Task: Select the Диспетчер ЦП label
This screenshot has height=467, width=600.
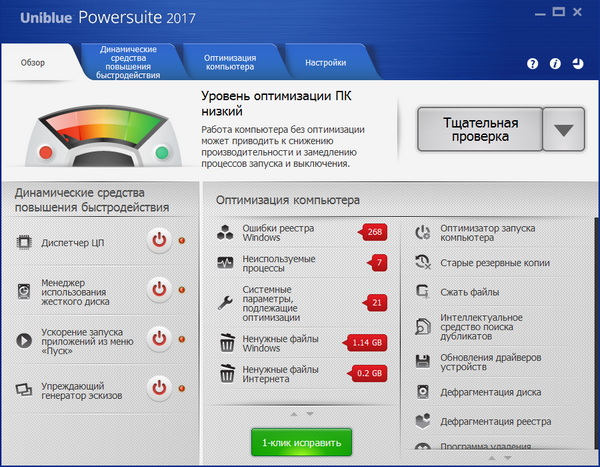Action: coord(73,243)
